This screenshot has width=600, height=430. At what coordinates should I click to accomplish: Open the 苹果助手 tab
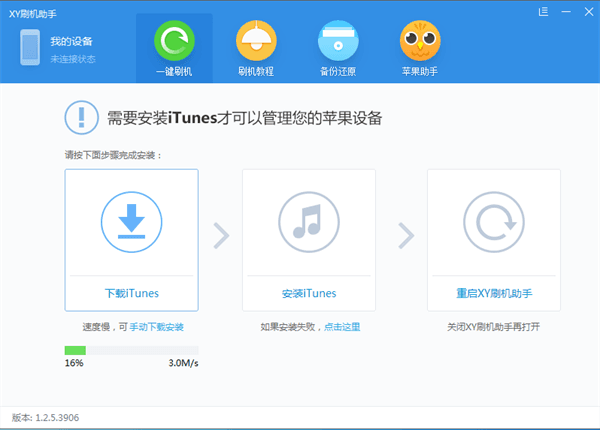[x=420, y=48]
